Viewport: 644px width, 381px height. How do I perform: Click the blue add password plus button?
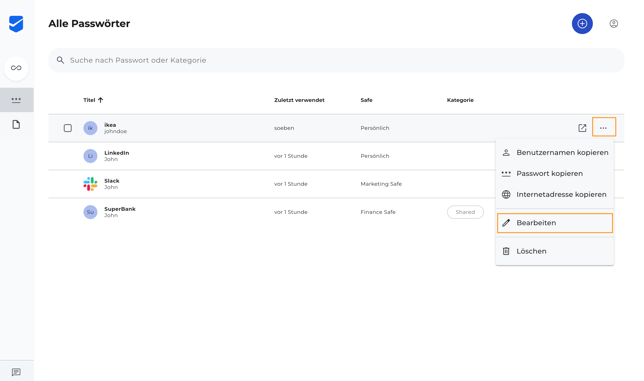tap(582, 24)
